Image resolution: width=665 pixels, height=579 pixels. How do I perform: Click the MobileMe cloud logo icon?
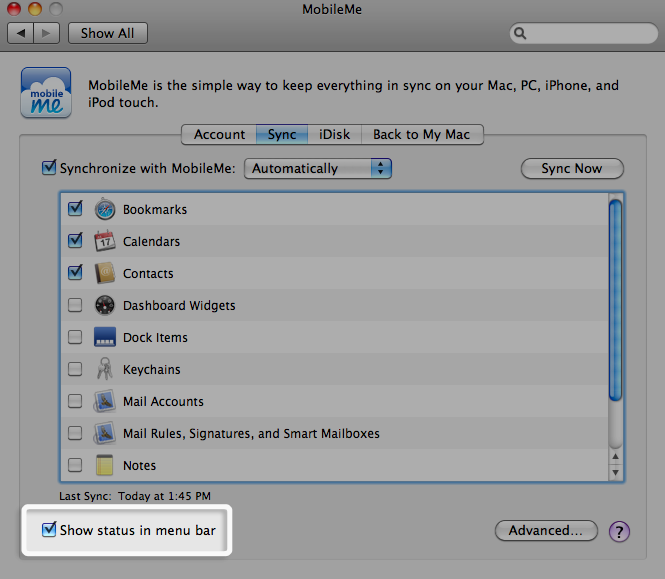46,93
